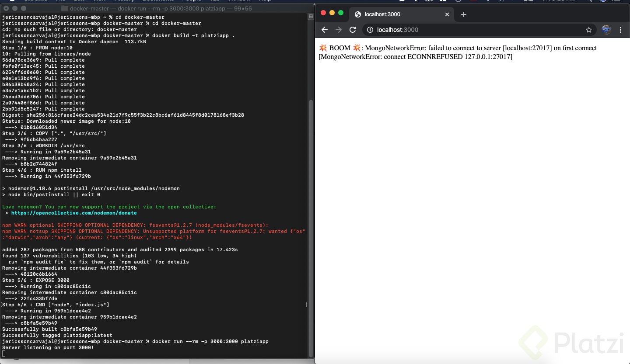Image resolution: width=630 pixels, height=364 pixels.
Task: Open the Chrome profile avatar
Action: (x=606, y=30)
